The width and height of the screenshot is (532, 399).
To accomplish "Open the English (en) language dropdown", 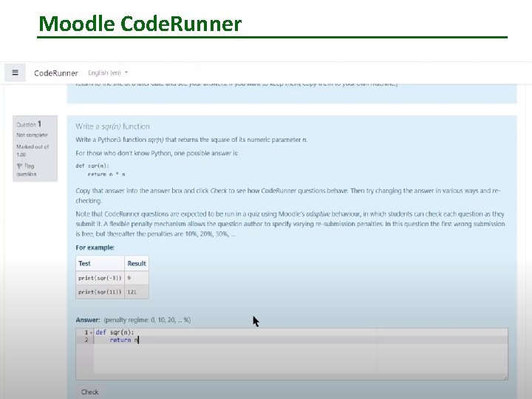I will tap(108, 72).
